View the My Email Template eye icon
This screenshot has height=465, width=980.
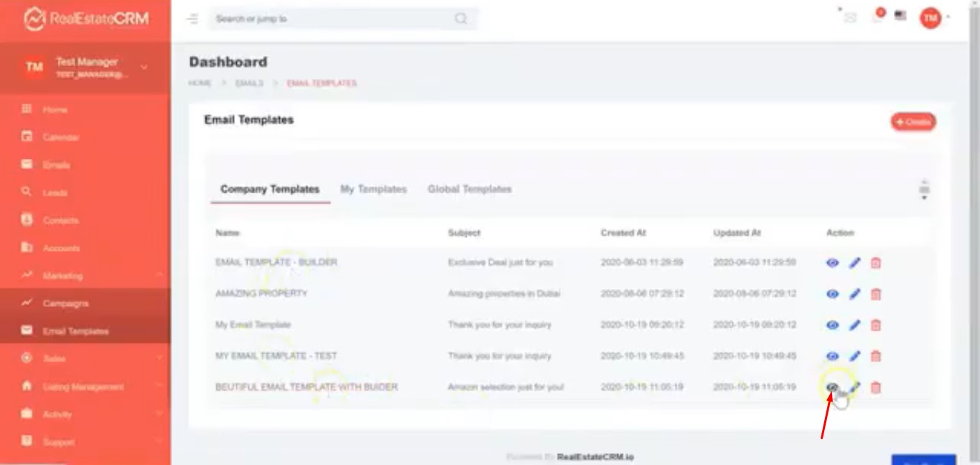coord(832,325)
